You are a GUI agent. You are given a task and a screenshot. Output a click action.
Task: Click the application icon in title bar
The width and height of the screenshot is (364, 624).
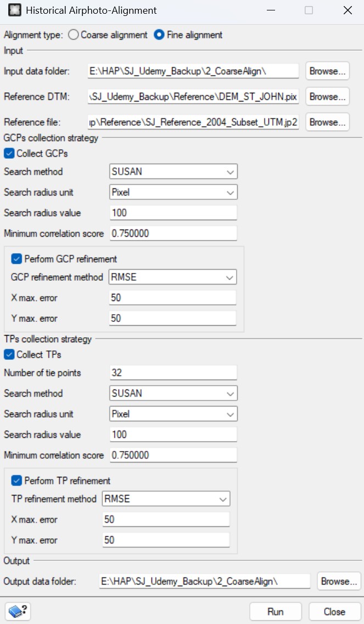tap(14, 10)
